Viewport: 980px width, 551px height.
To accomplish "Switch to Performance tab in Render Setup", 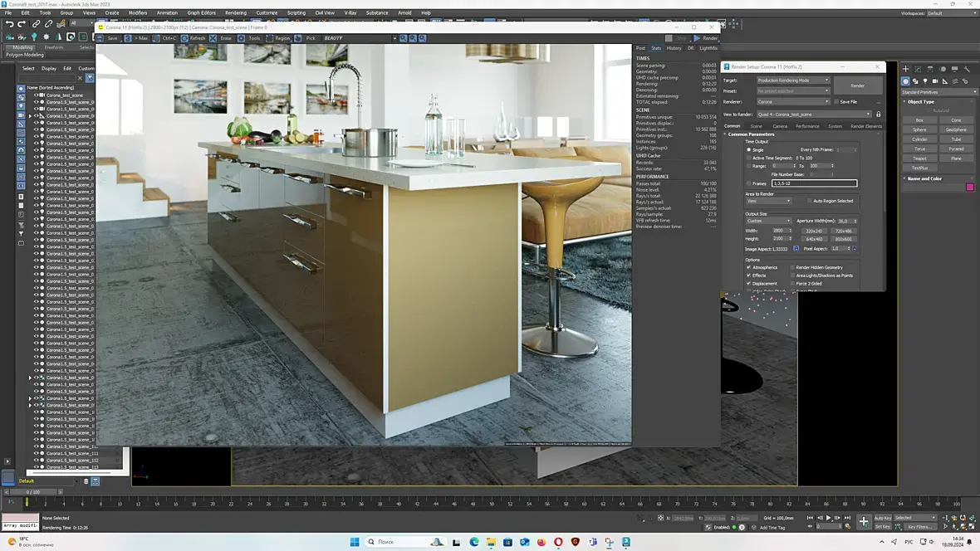I will coord(807,126).
